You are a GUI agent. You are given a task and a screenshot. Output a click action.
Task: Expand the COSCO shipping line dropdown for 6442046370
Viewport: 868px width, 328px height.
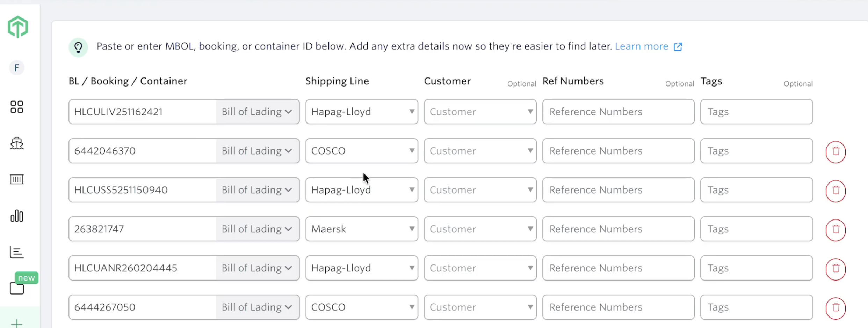tap(362, 151)
